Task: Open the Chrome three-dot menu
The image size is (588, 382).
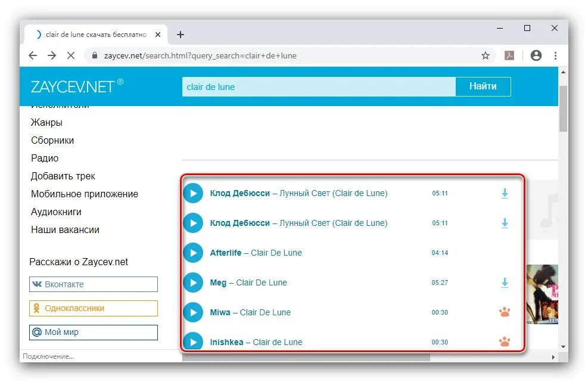Action: [555, 55]
